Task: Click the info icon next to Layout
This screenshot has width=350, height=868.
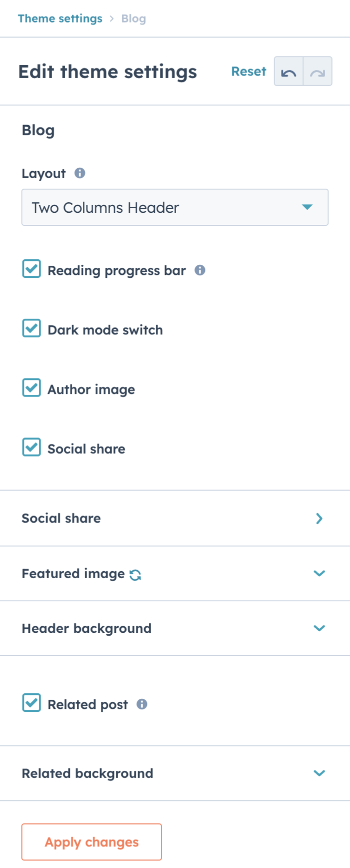Action: [x=80, y=174]
